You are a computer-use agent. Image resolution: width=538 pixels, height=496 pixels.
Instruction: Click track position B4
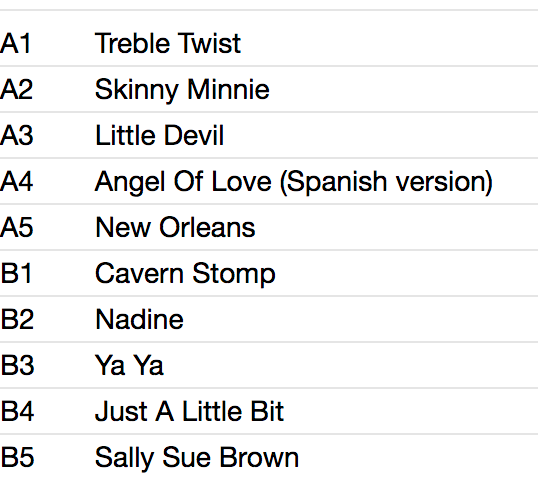[17, 411]
